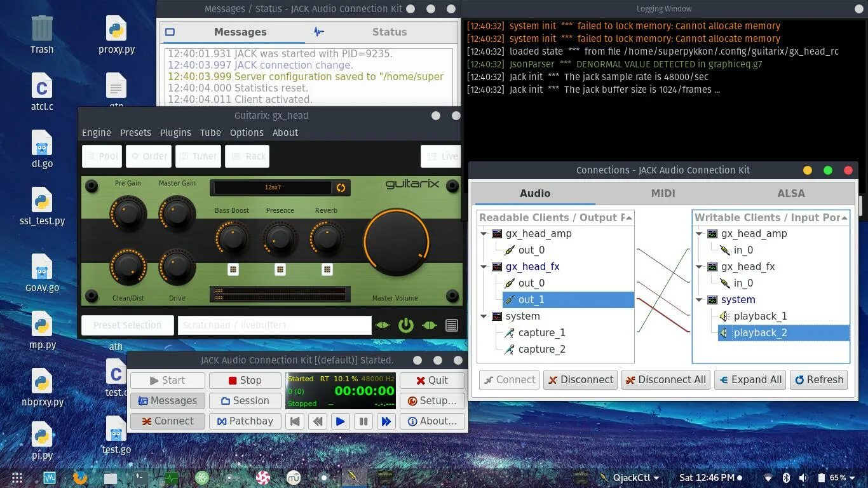Image resolution: width=868 pixels, height=488 pixels.
Task: Toggle the Guitarix engine power icon
Action: 405,325
